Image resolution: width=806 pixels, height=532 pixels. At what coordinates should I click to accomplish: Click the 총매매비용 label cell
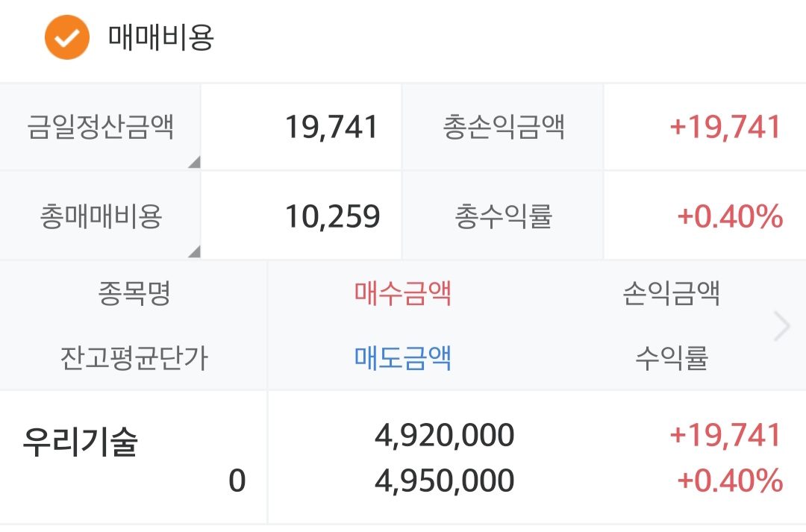pos(100,216)
